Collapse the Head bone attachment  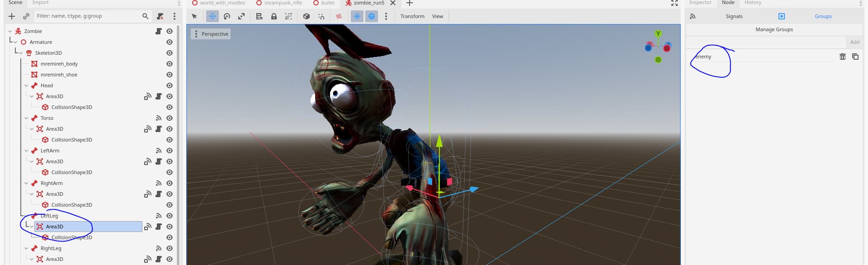tap(26, 85)
